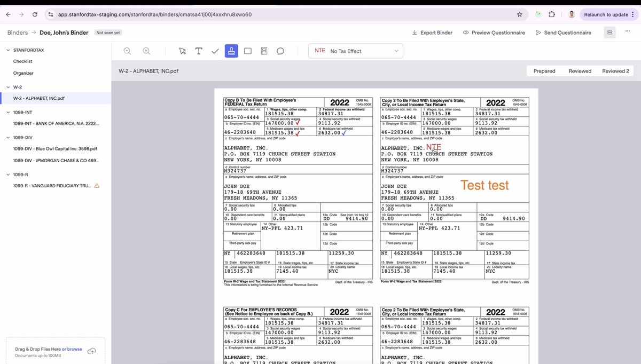Click the address bar URL
This screenshot has width=641, height=364.
155,14
